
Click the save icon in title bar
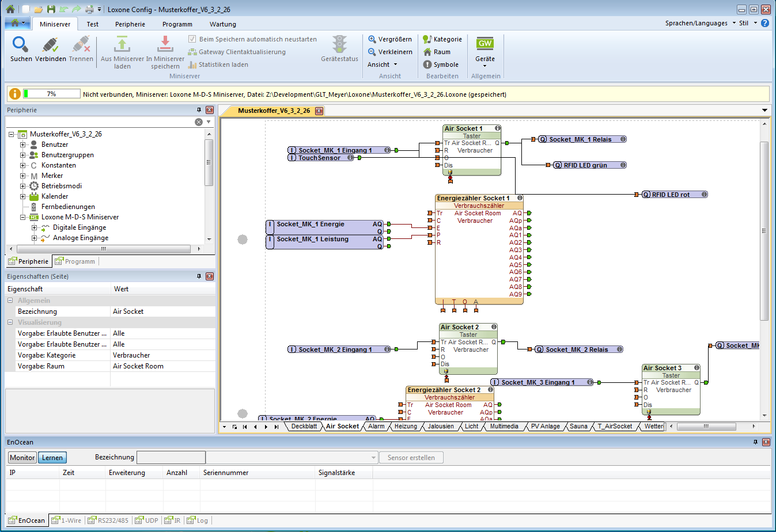click(51, 9)
